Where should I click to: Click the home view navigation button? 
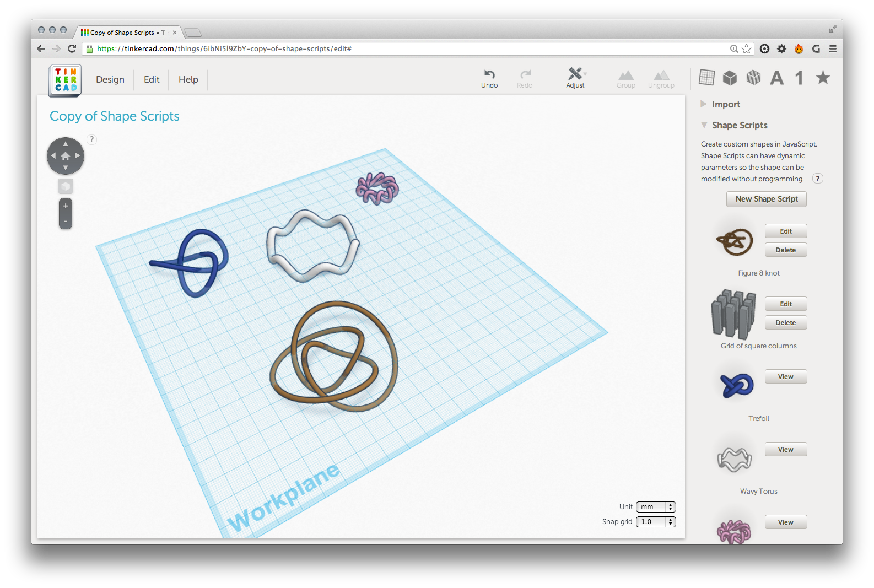tap(66, 156)
